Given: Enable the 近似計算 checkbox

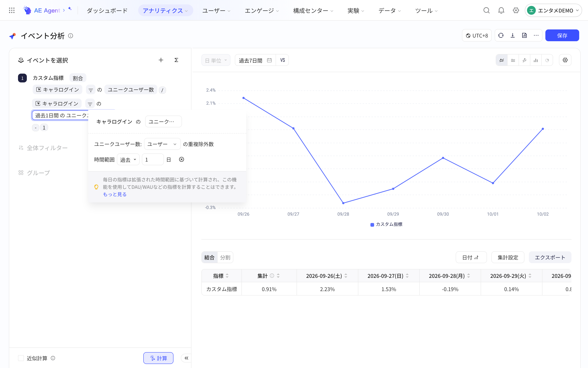Looking at the screenshot, I should (x=21, y=358).
